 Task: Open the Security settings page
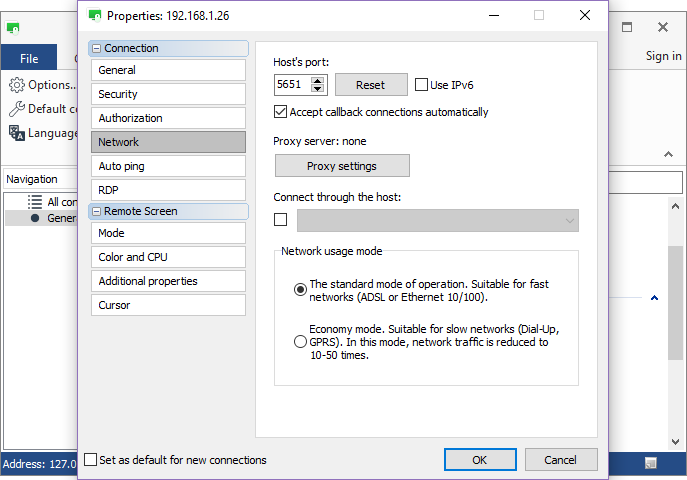click(x=167, y=94)
